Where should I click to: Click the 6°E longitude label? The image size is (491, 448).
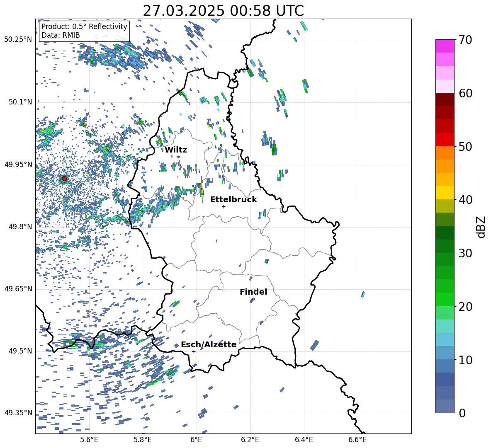(x=196, y=440)
